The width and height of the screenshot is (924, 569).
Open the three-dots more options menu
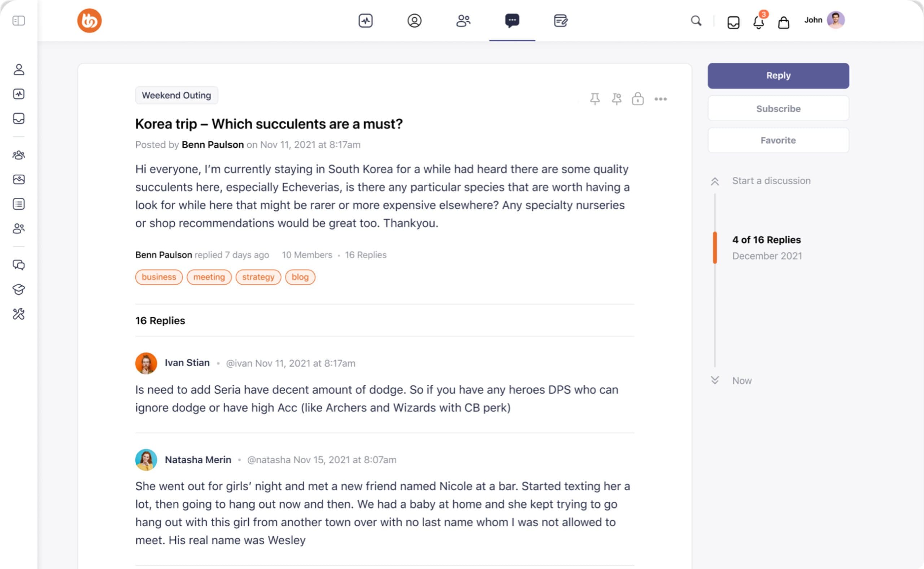[661, 99]
